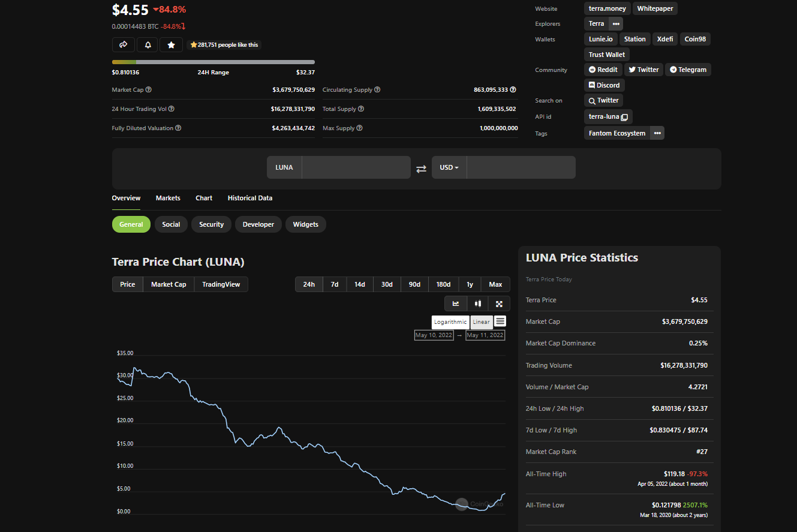The image size is (797, 532).
Task: Select the 90d chart range
Action: 414,284
